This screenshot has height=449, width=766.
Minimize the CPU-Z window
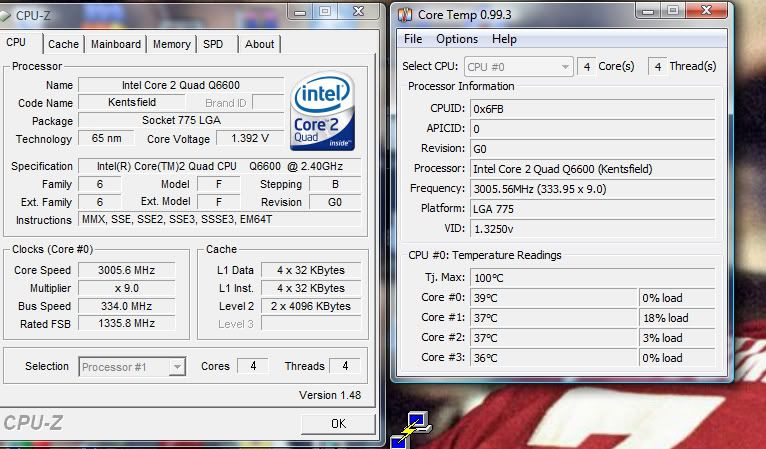pos(300,12)
